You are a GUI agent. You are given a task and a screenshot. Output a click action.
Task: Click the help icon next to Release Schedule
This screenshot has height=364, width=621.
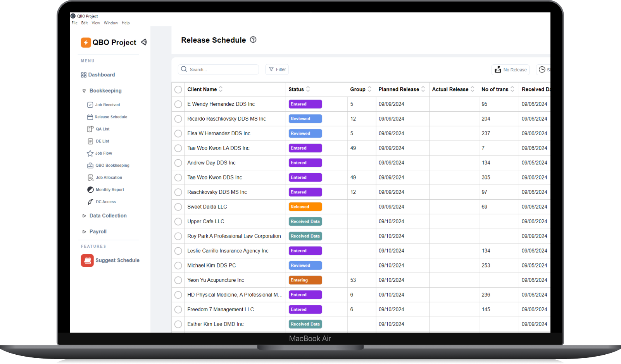pyautogui.click(x=253, y=40)
